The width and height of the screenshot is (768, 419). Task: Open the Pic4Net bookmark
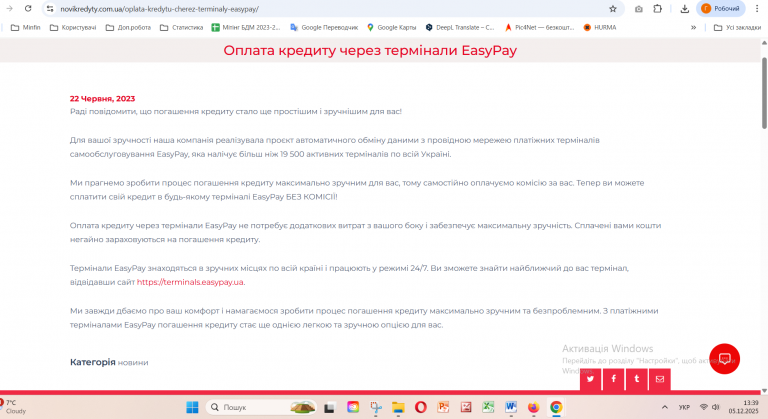tap(539, 27)
